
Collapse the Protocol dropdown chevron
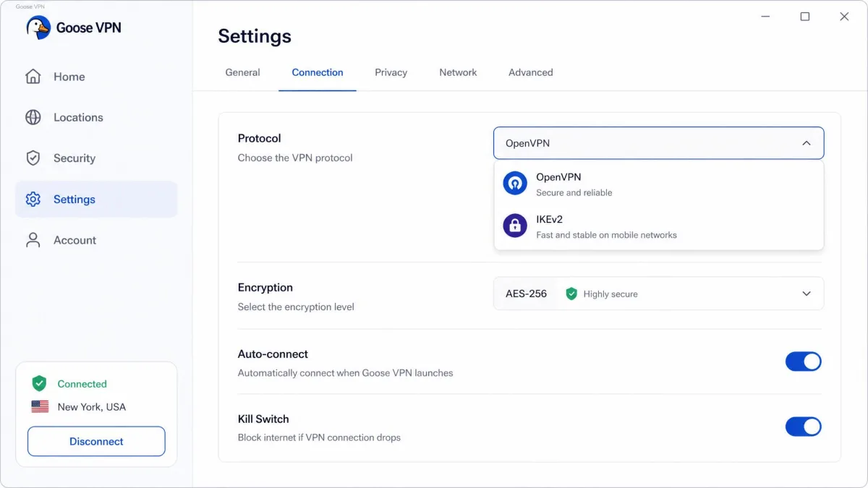coord(807,143)
